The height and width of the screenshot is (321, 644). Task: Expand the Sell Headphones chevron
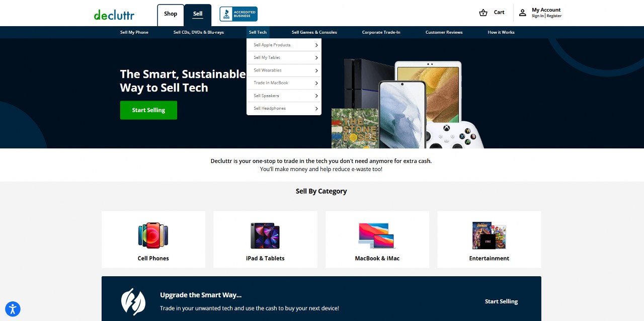point(316,108)
